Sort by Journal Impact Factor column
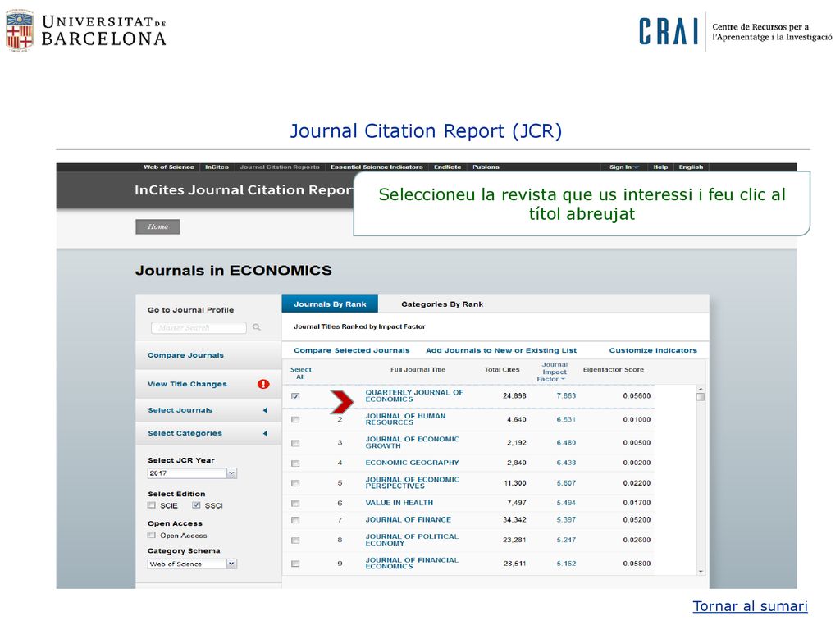Viewport: 840px width, 630px height. tap(554, 372)
